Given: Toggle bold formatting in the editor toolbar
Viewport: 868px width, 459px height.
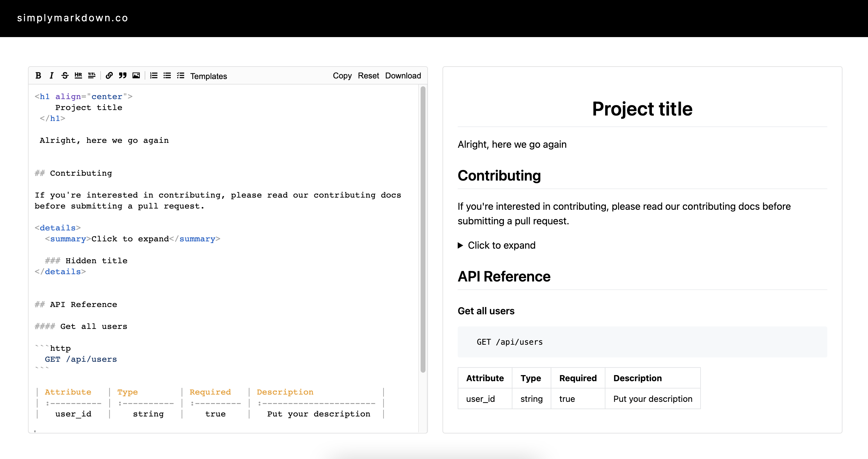Looking at the screenshot, I should (x=38, y=75).
